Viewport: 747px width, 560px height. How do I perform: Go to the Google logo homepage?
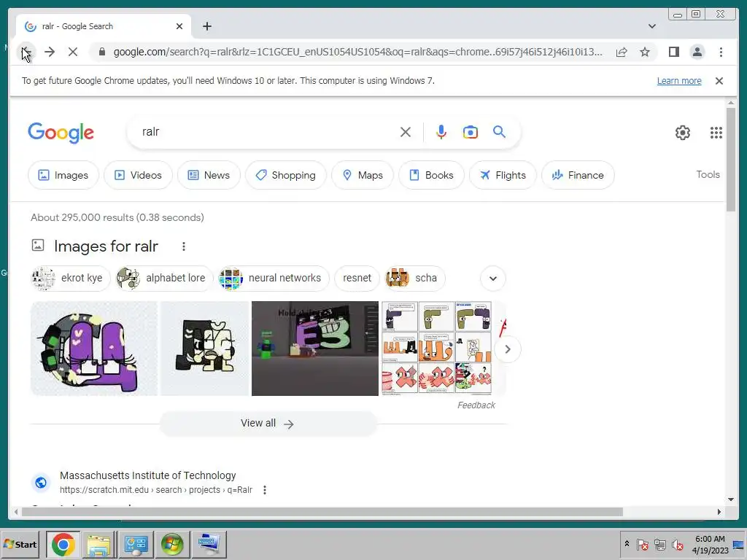pos(61,133)
